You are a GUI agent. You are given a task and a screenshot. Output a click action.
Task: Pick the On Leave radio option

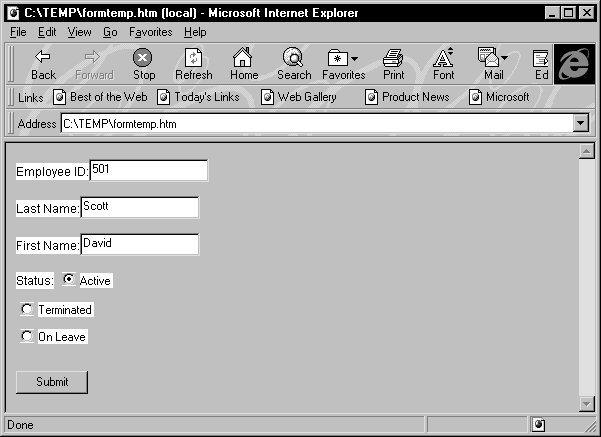27,336
